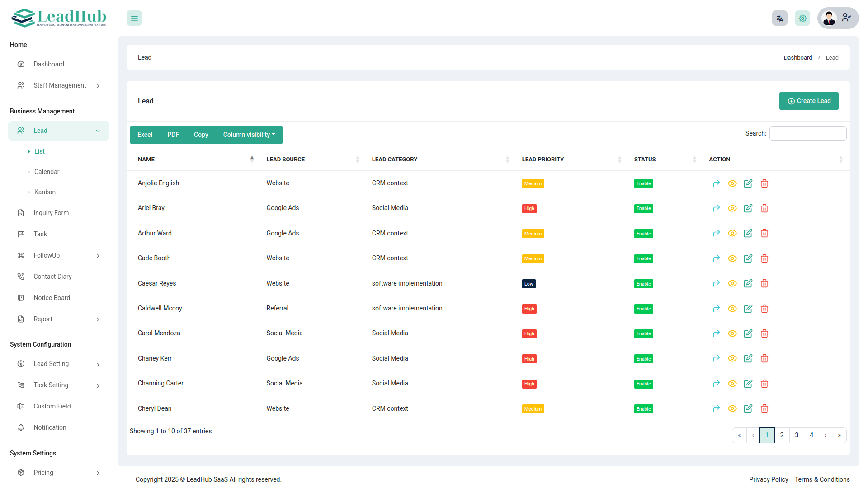View Cade Booth lead with eye icon
Image resolution: width=868 pixels, height=488 pixels.
(732, 258)
